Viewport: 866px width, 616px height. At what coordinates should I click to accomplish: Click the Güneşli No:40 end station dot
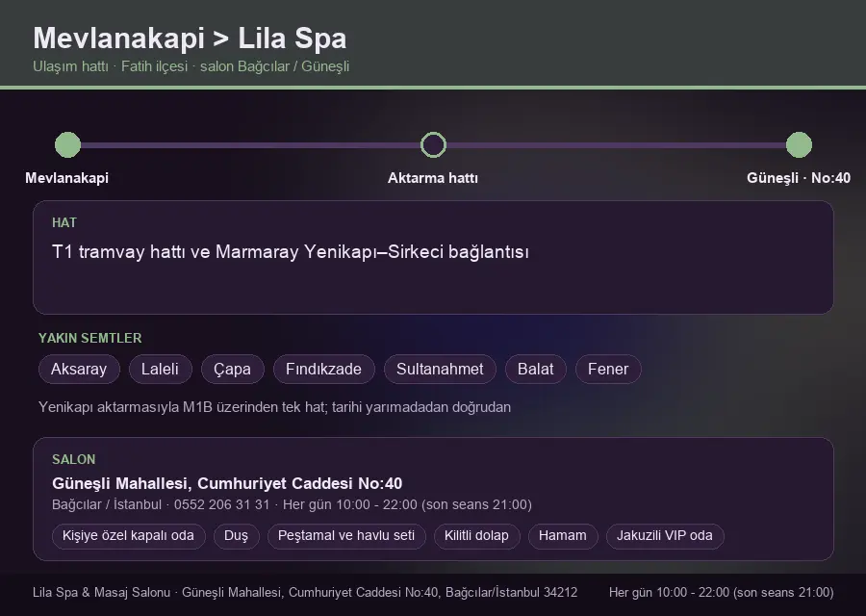799,144
